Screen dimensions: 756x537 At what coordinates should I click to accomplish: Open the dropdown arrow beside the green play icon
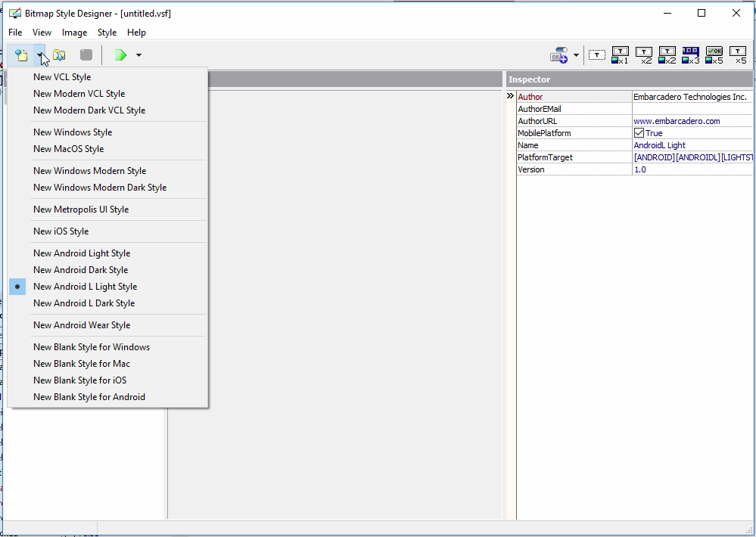(x=138, y=55)
